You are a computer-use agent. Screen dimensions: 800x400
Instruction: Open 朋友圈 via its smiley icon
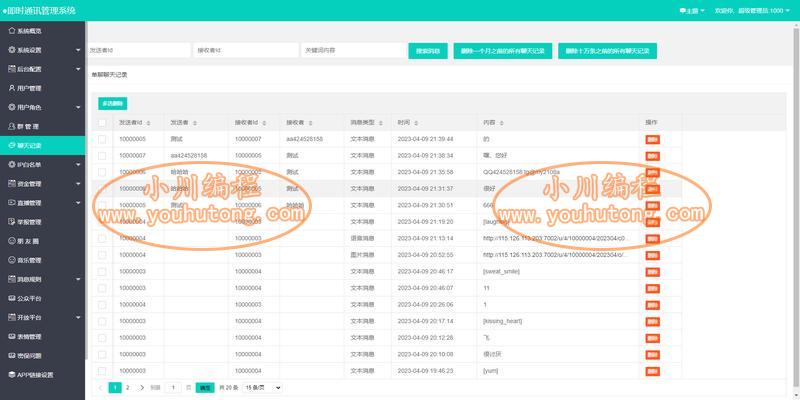point(12,241)
